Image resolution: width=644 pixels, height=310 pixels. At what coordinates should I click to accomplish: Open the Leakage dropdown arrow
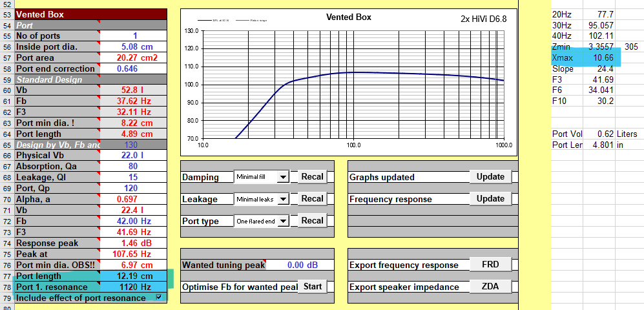point(283,199)
